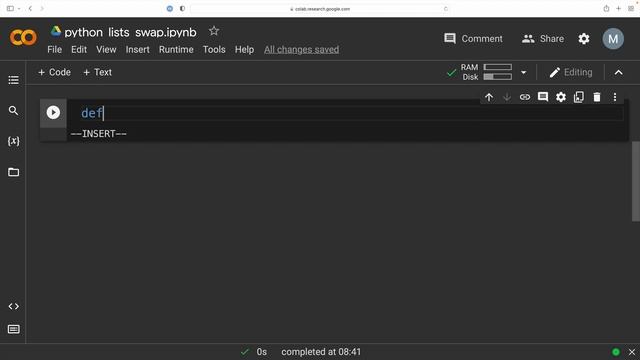Image resolution: width=640 pixels, height=360 pixels.
Task: Open notebook settings gear in header
Action: coord(584,39)
